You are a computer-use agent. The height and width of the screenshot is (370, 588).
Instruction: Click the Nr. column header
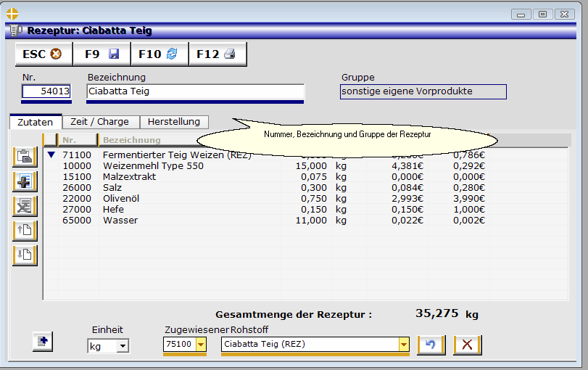(78, 140)
